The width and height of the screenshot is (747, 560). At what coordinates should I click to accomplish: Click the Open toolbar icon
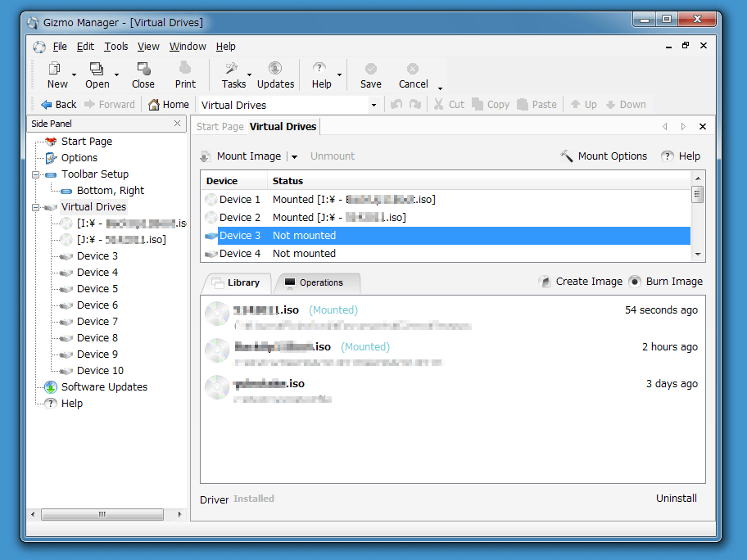[97, 69]
